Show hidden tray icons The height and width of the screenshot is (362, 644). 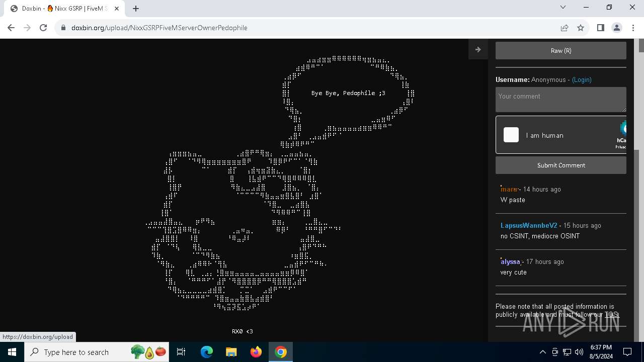(542, 352)
